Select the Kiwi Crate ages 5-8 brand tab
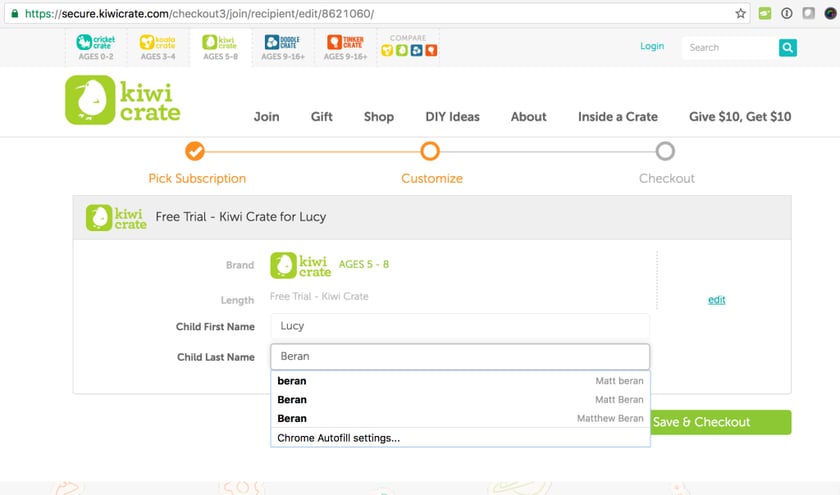 point(220,48)
